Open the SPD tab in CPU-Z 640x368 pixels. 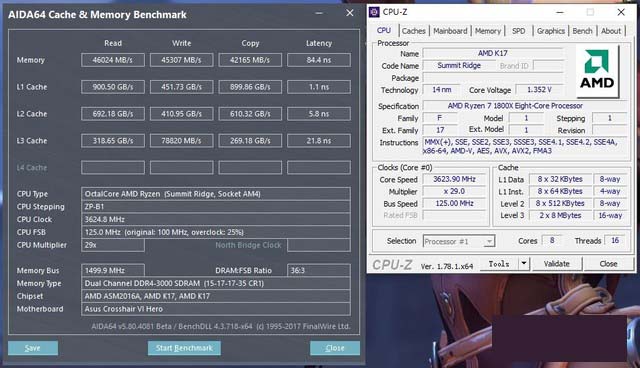click(x=519, y=31)
